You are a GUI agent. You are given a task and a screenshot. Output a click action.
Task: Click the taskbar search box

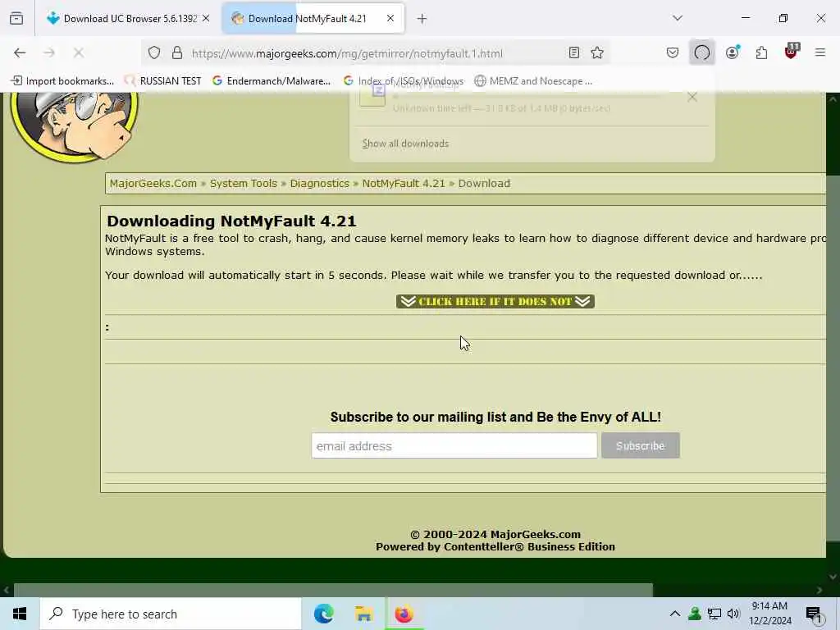click(171, 614)
